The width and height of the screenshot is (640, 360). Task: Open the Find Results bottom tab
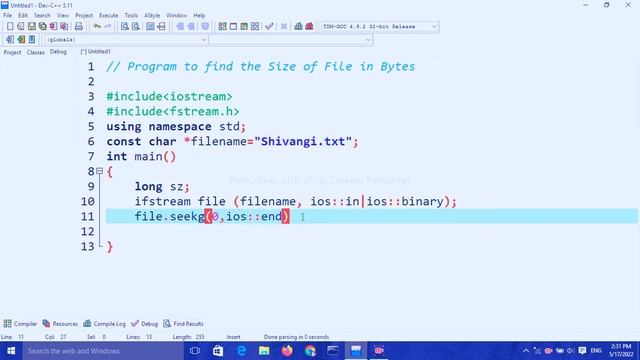tap(183, 324)
